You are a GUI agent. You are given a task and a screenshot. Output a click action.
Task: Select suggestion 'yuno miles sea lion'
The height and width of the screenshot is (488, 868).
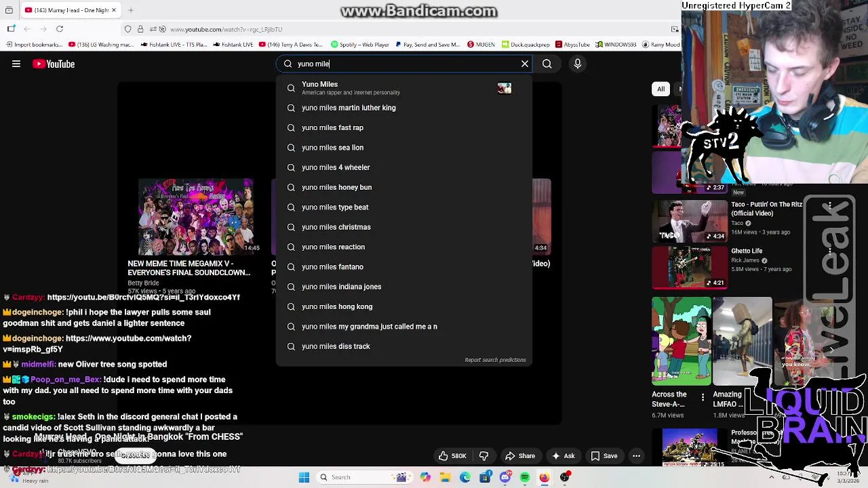click(x=404, y=147)
